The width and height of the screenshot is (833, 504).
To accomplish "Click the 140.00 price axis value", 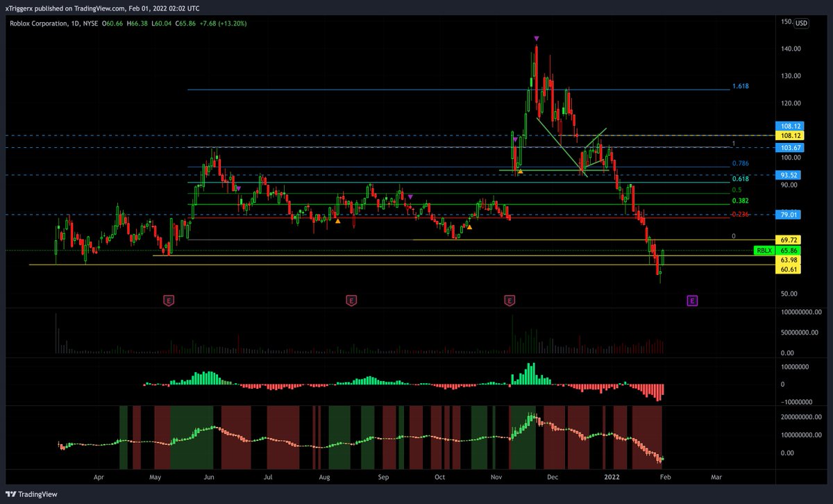I will pos(792,49).
